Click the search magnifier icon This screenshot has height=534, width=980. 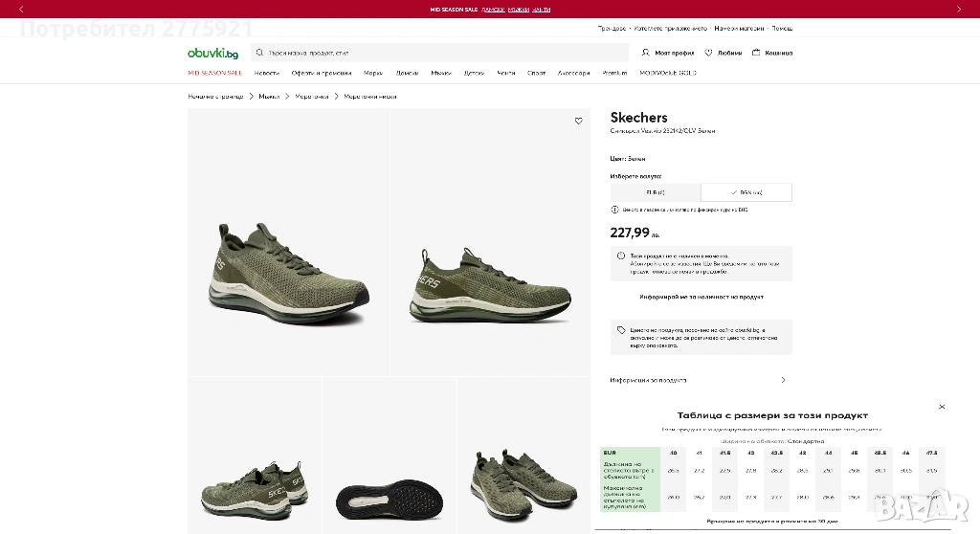[260, 53]
